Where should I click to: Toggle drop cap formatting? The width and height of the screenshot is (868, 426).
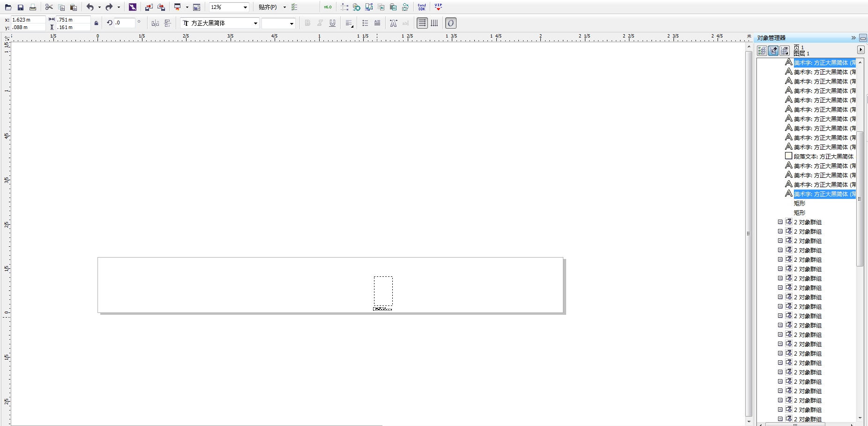[377, 23]
